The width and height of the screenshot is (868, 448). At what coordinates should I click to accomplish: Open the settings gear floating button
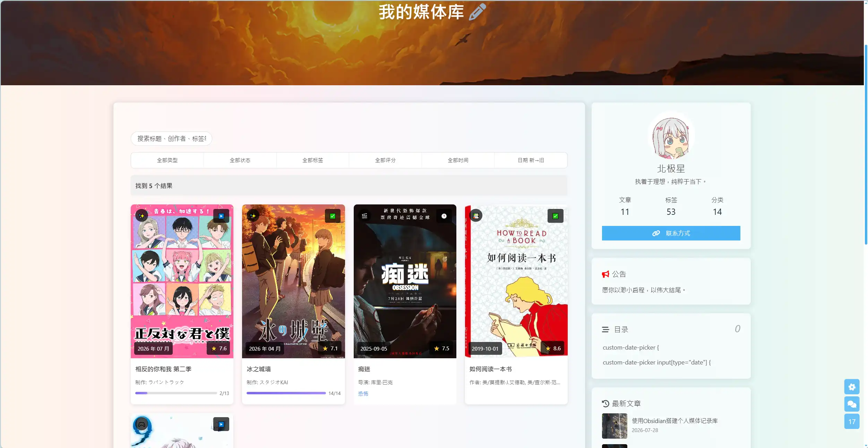(x=852, y=387)
